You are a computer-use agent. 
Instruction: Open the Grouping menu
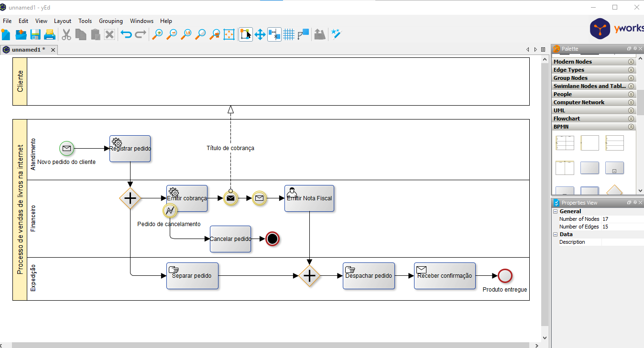tap(110, 21)
